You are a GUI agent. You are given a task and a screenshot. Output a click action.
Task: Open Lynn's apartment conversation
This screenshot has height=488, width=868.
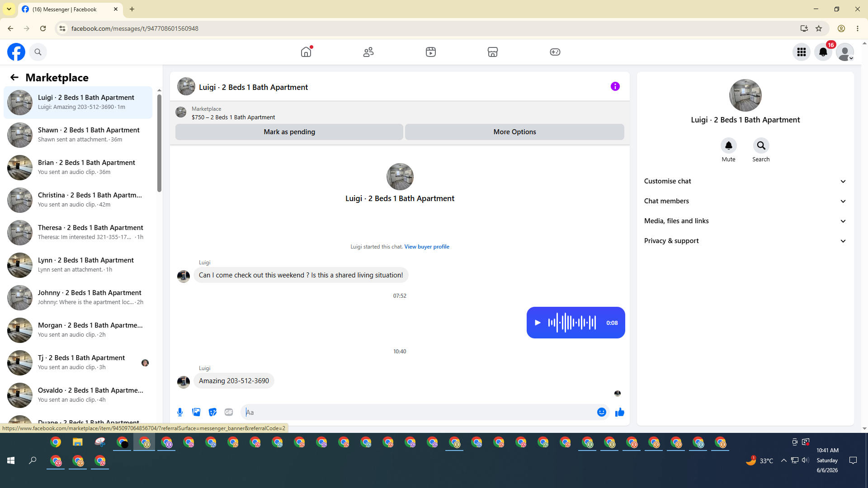pos(78,265)
